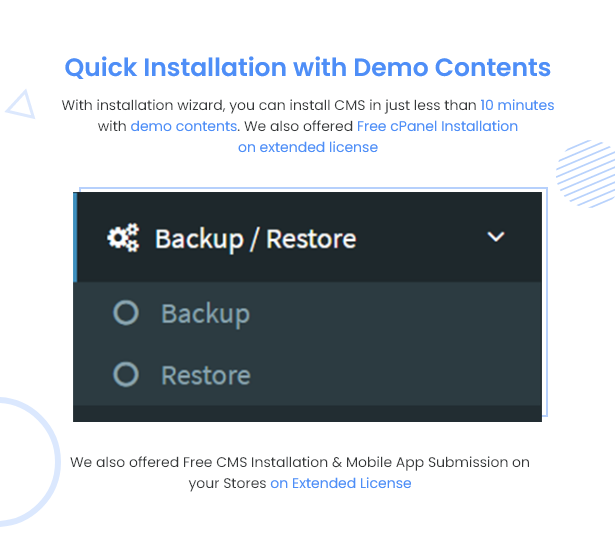This screenshot has height=535, width=615.
Task: Click the blue active bar on menu header
Action: [75, 237]
